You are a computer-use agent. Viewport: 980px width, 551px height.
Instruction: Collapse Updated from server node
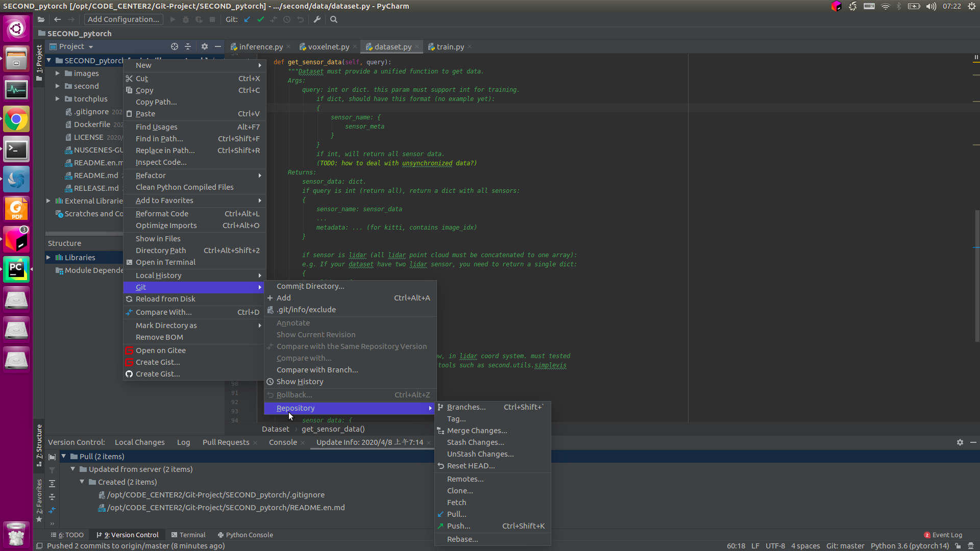73,469
